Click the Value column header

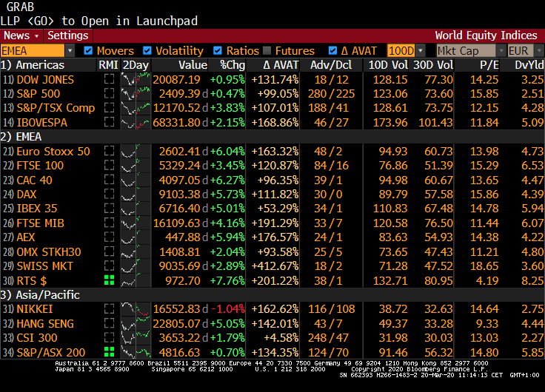tap(193, 65)
